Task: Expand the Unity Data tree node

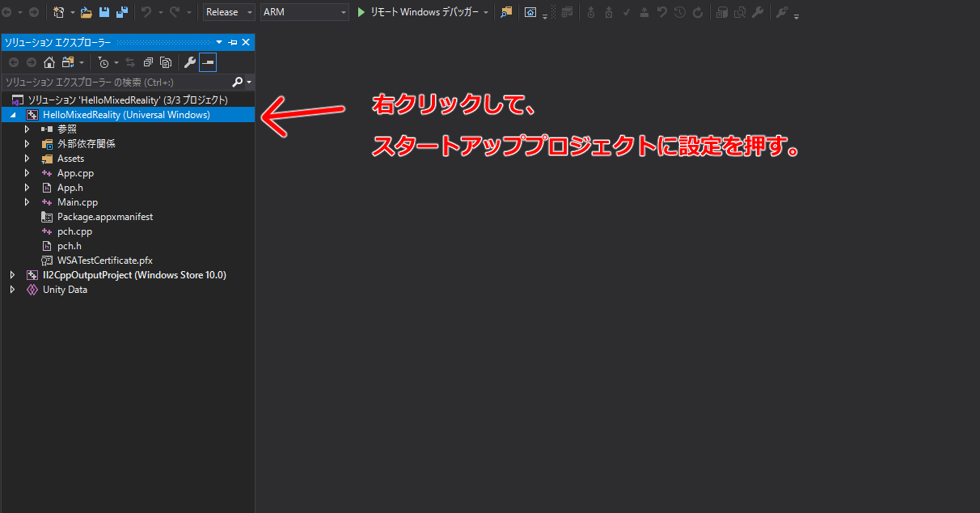Action: tap(12, 289)
